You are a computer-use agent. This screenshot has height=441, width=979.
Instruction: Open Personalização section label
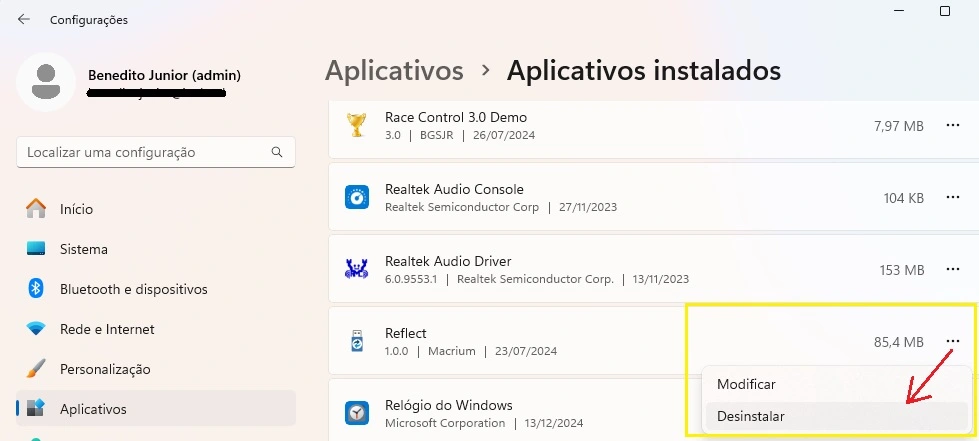(105, 369)
